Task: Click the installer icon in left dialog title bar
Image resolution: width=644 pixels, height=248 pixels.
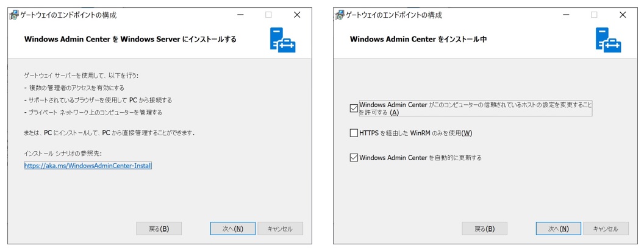Action: (14, 15)
